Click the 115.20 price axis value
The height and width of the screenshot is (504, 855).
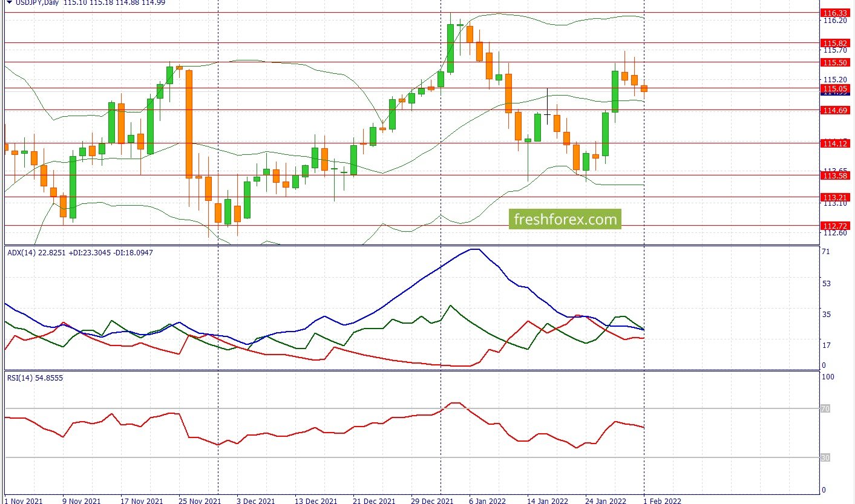click(x=835, y=80)
